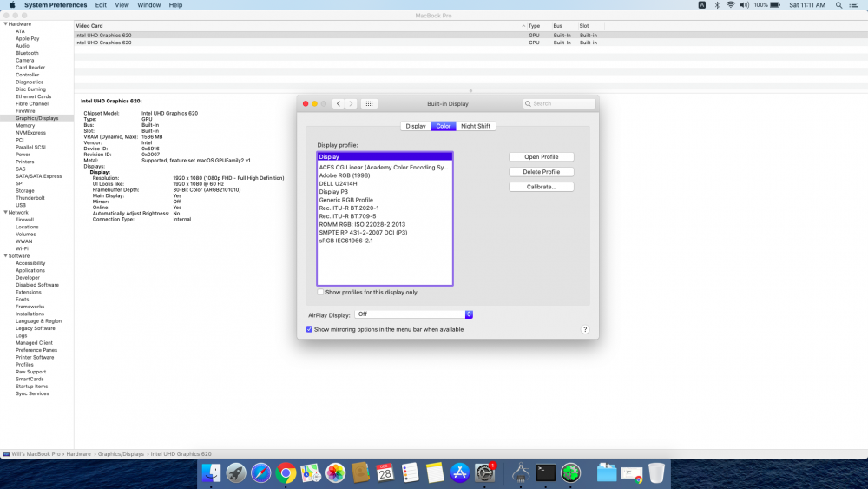The width and height of the screenshot is (868, 489).
Task: Uncheck Show mirroring options in menu bar
Action: [x=309, y=329]
